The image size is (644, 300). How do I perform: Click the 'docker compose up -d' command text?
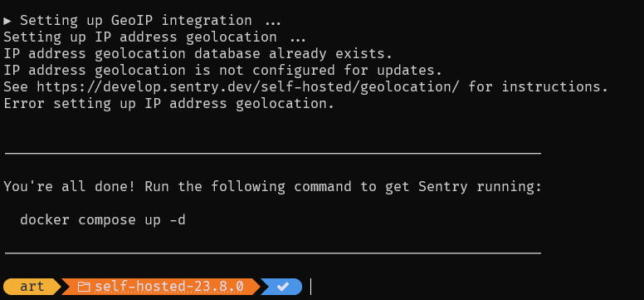coord(103,219)
